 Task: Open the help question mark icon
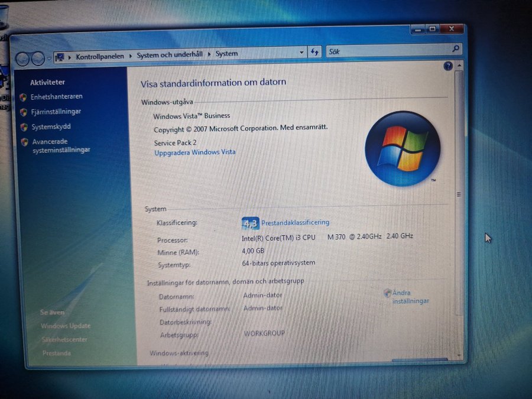point(448,66)
